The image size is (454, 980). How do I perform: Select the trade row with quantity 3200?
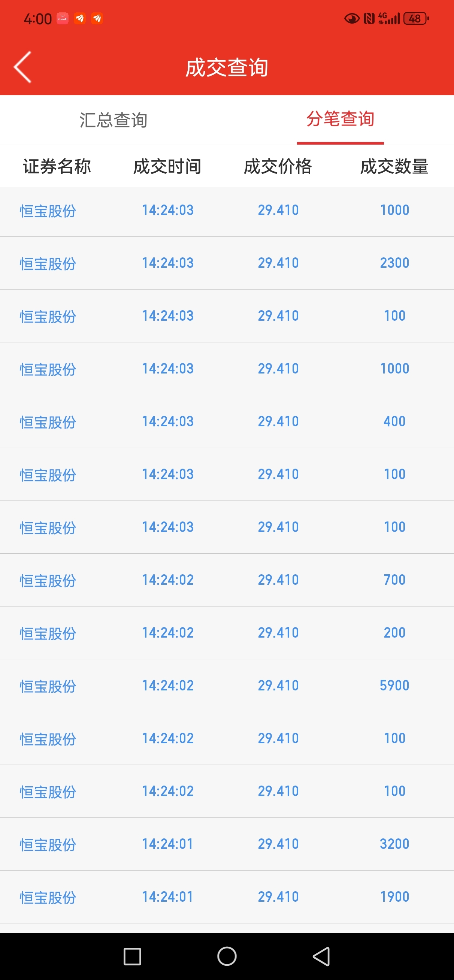[x=227, y=844]
